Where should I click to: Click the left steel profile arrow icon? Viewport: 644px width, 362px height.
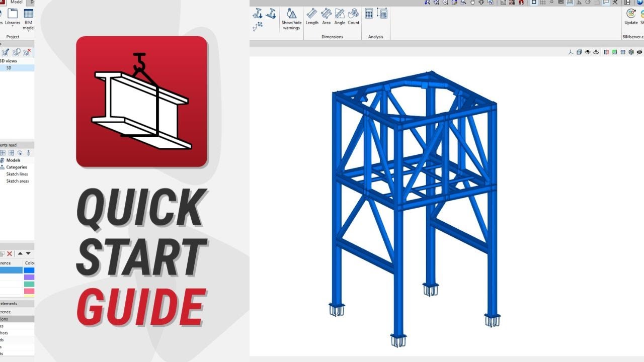[x=258, y=14]
